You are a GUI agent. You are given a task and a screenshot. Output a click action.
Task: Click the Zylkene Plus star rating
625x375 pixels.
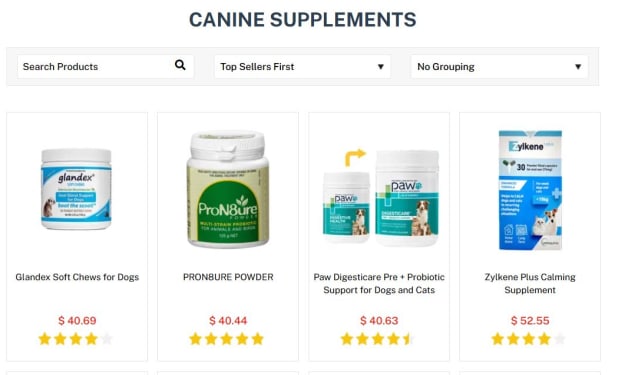click(x=529, y=339)
